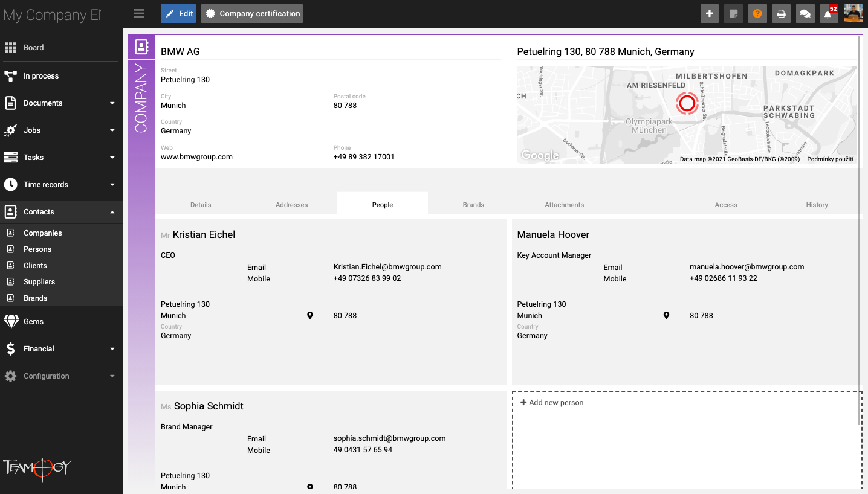
Task: Click the purple company contact card icon
Action: pyautogui.click(x=141, y=47)
